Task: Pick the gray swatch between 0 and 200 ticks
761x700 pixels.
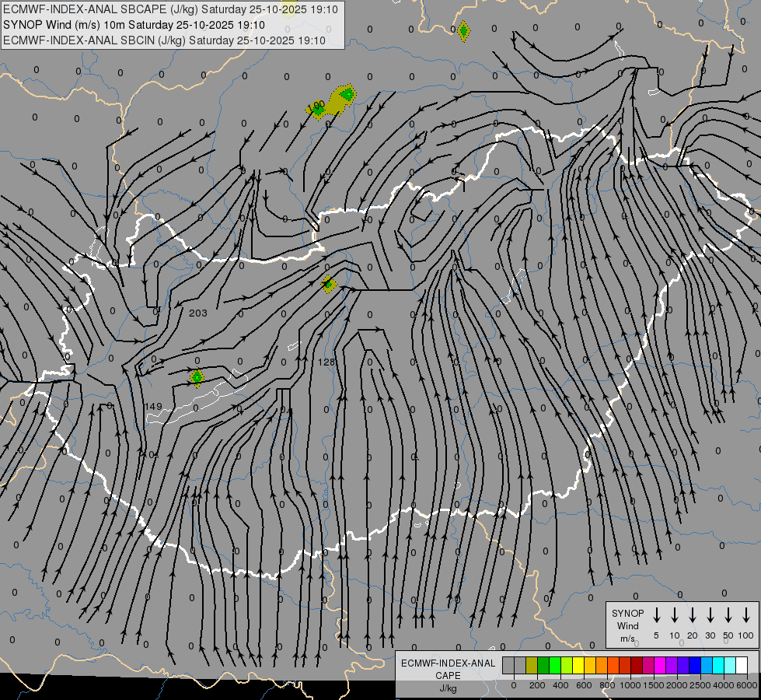Action: coord(520,666)
